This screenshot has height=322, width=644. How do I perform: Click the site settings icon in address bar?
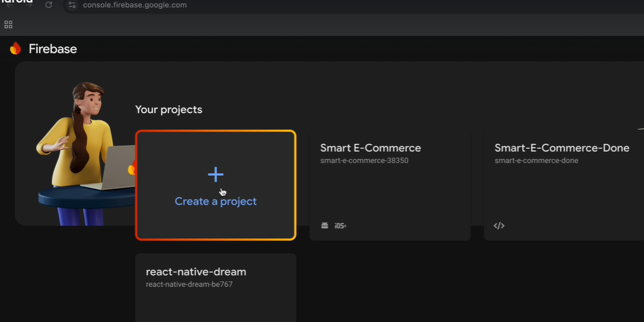pos(72,5)
